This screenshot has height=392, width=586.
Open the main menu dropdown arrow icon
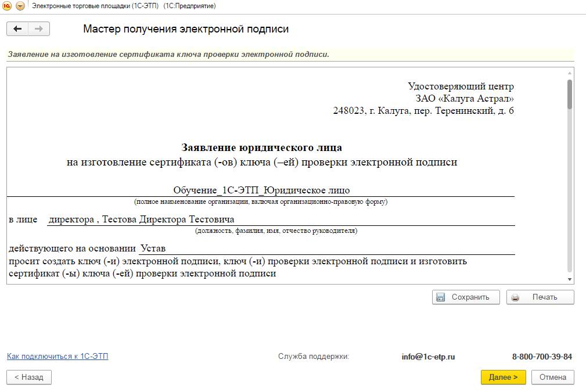point(20,6)
